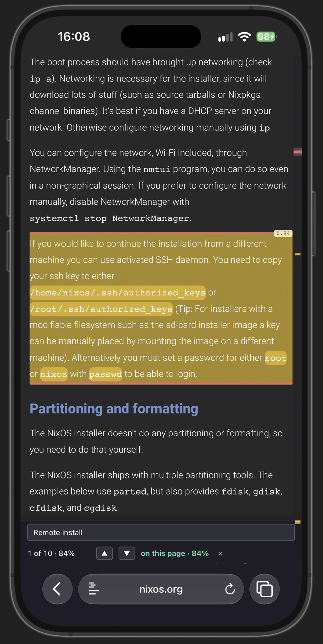323x644 pixels.
Task: Tap the Wi-Fi status icon
Action: pos(244,37)
